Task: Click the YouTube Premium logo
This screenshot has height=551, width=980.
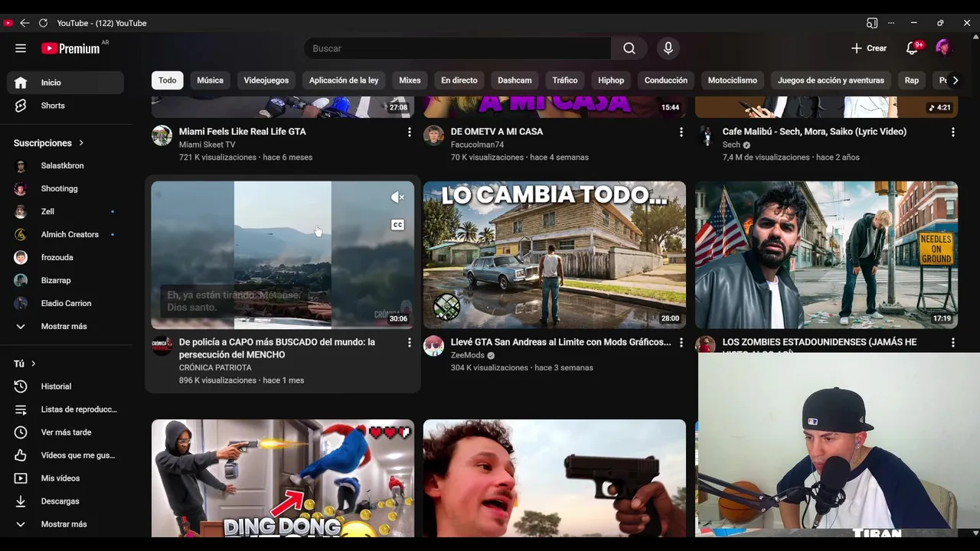Action: tap(70, 48)
